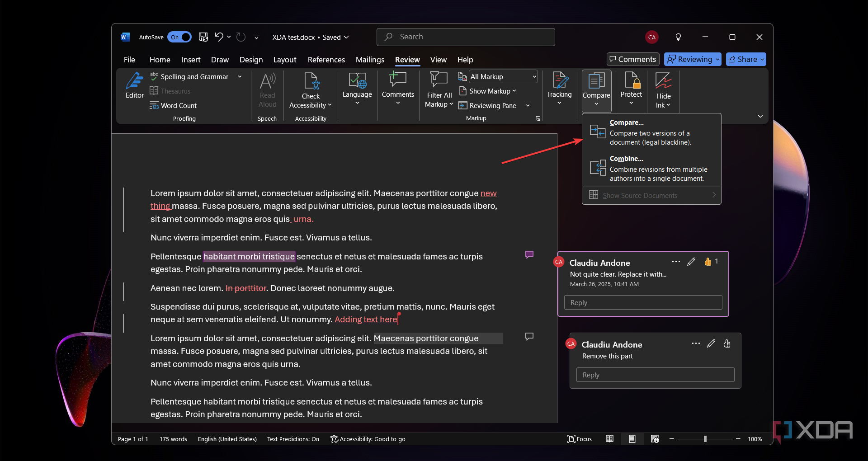Edit the 'Not quite clear' comment

click(x=691, y=262)
